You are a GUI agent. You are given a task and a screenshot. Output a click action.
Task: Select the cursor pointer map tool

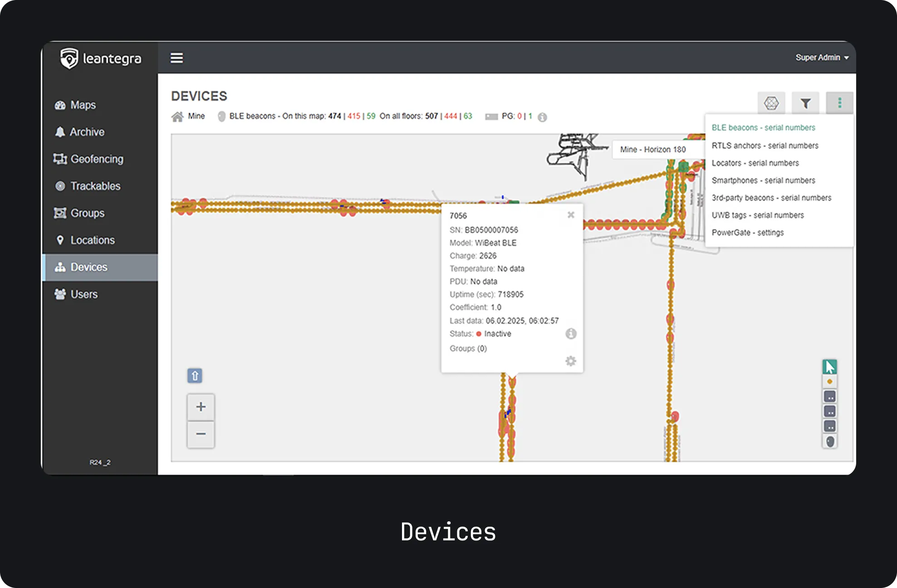(830, 367)
